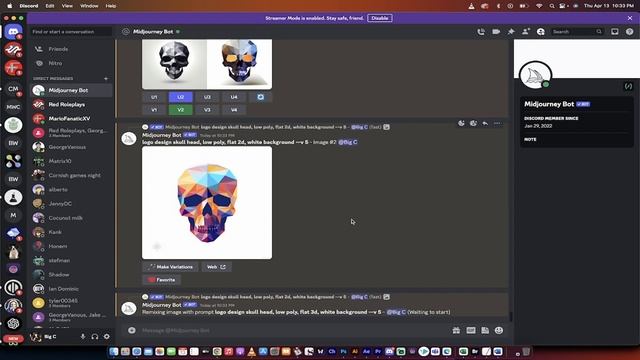
Task: Open the ChatGPT logo server icon
Action: click(13, 324)
